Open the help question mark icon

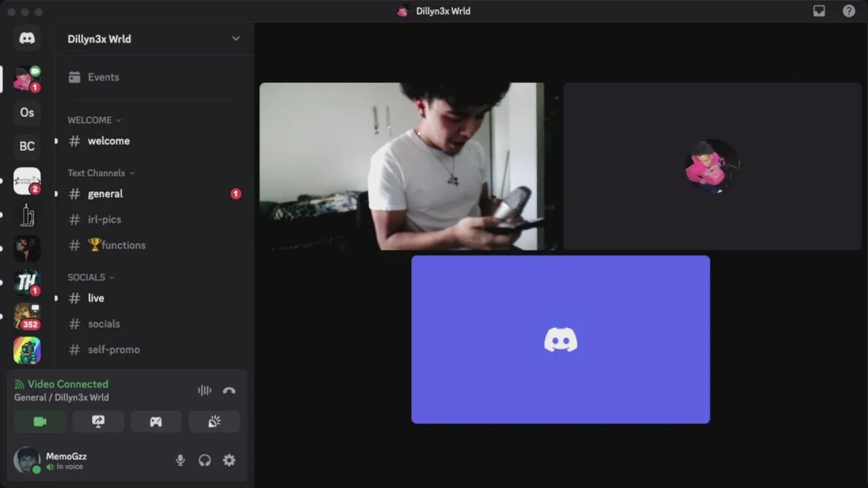tap(849, 11)
